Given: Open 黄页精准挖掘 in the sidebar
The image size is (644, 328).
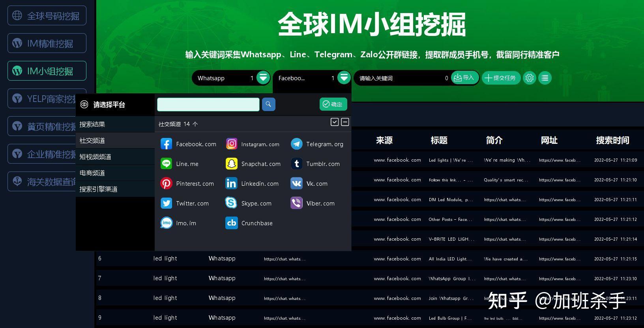Looking at the screenshot, I should coord(42,126).
